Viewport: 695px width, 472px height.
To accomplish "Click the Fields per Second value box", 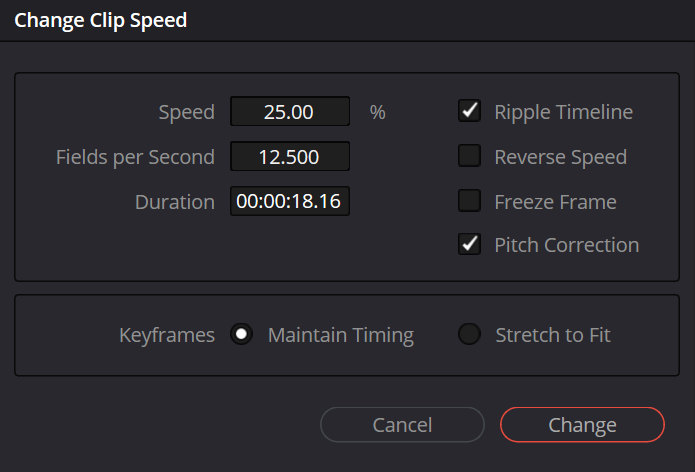I will 290,157.
